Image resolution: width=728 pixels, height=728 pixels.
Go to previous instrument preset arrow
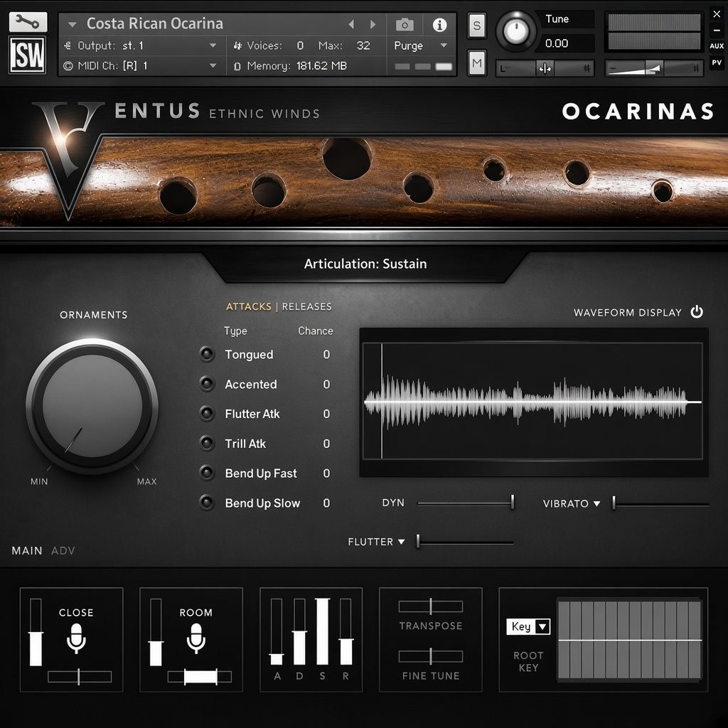pos(351,24)
